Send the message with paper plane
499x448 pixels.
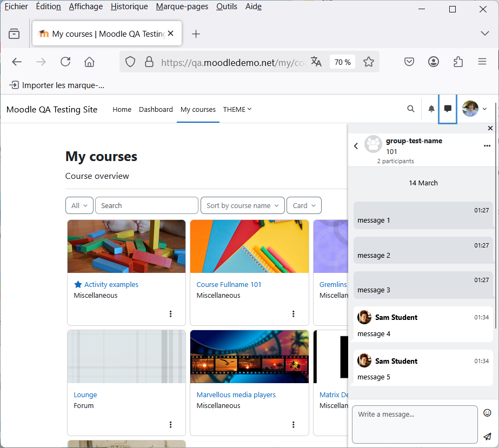[x=487, y=437]
